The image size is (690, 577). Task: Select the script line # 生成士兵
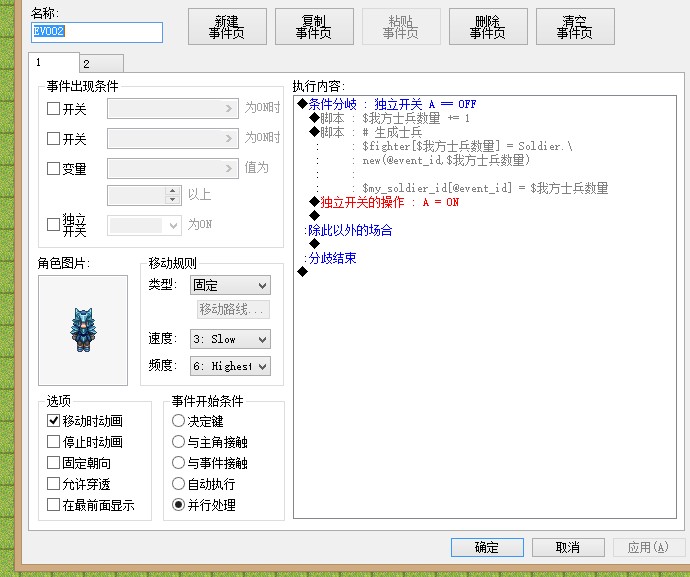coord(366,132)
